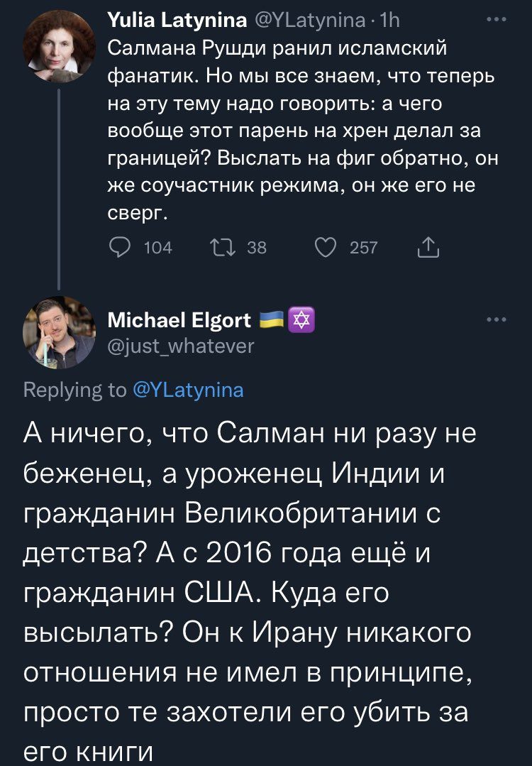This screenshot has height=766, width=532.
Task: Tap the share icon on Yulia's tweet
Action: [x=429, y=247]
